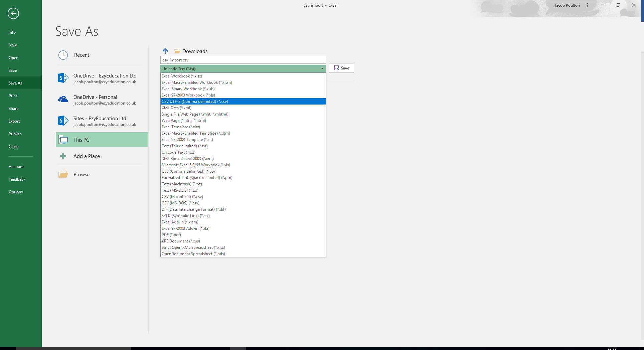Image resolution: width=644 pixels, height=350 pixels.
Task: Open the Browse folder icon
Action: (63, 175)
